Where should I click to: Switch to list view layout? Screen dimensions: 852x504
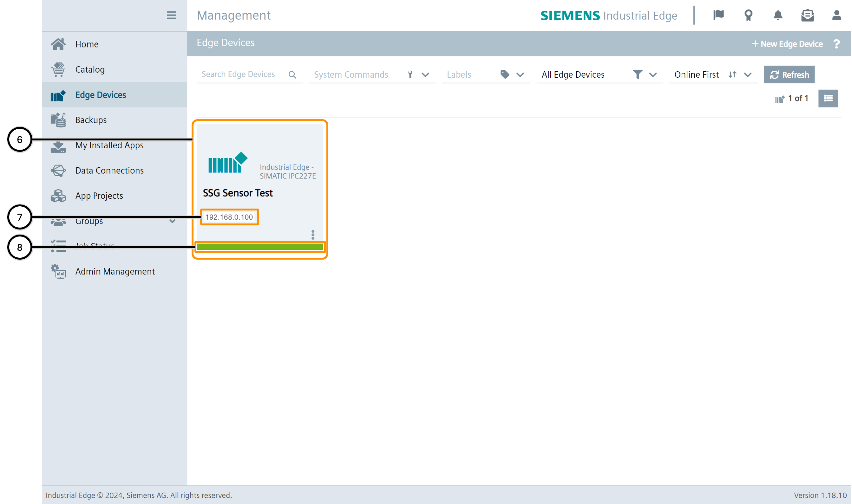828,99
